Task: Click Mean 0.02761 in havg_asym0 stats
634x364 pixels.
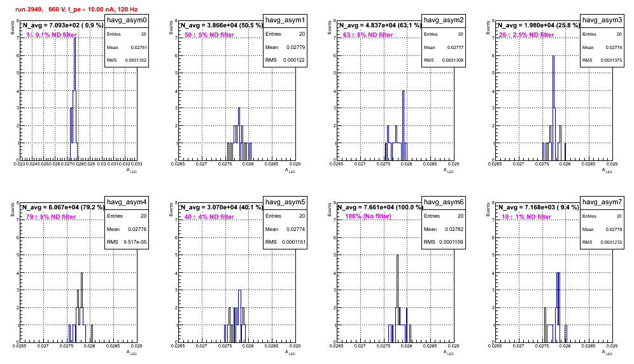Action: 127,47
